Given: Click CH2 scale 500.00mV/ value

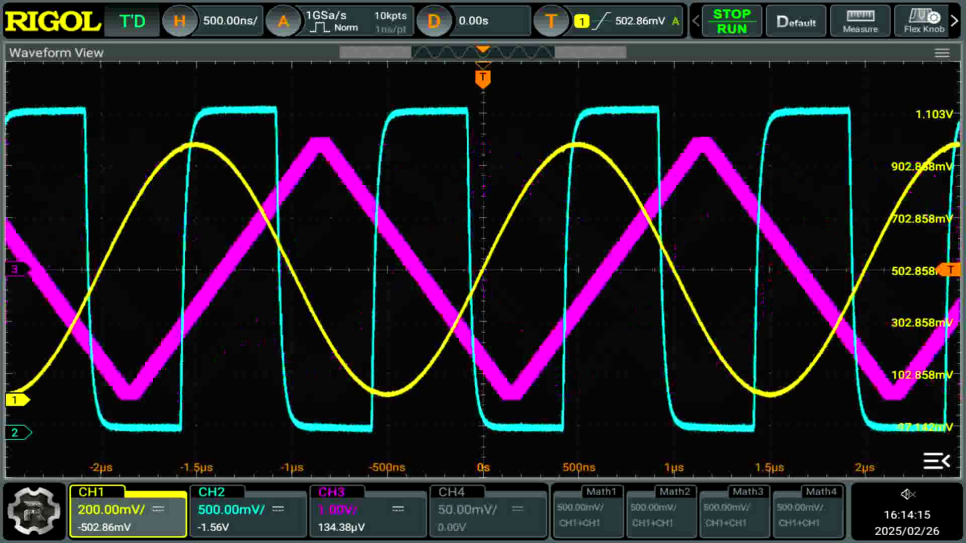Looking at the screenshot, I should click(231, 510).
